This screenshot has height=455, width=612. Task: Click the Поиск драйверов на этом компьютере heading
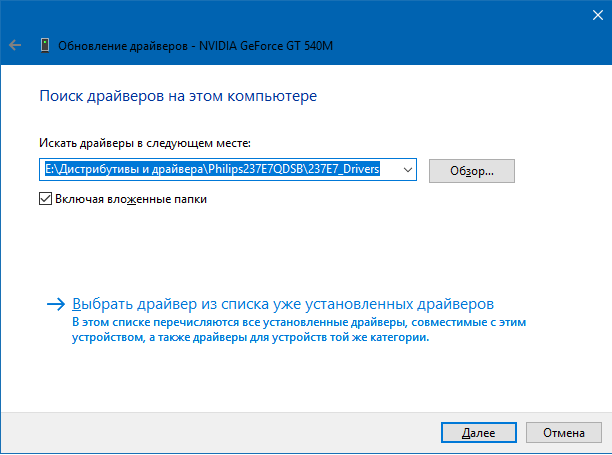pos(178,96)
